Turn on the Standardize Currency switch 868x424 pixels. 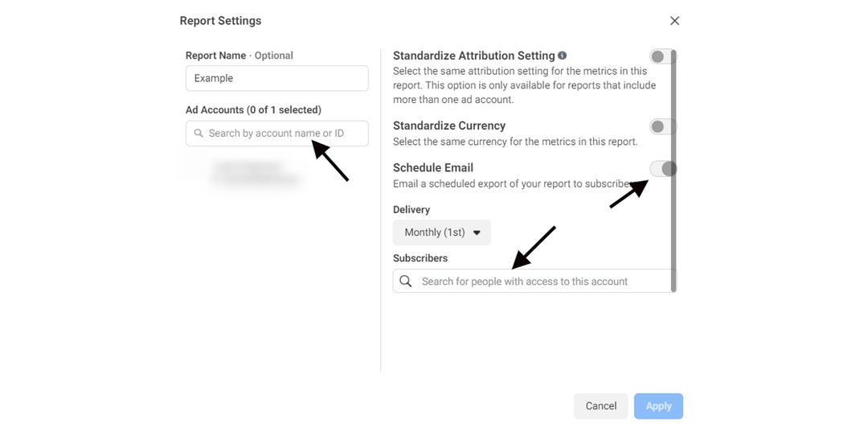coord(662,126)
